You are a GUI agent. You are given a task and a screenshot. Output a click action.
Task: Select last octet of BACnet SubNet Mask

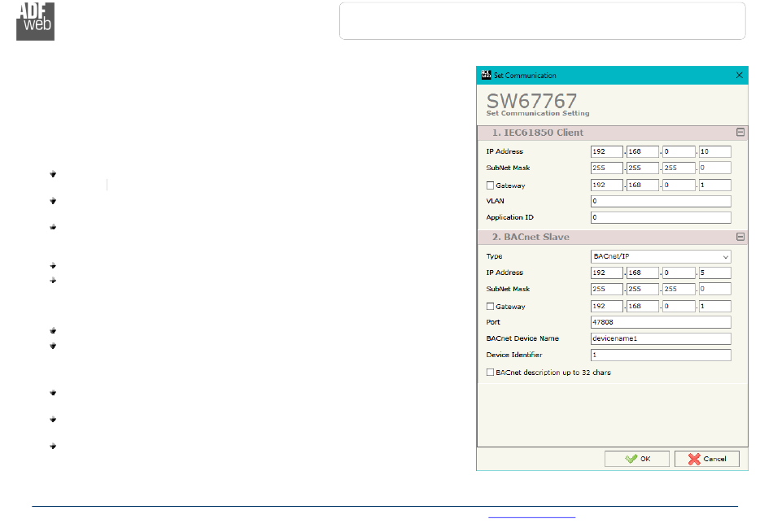click(x=714, y=289)
